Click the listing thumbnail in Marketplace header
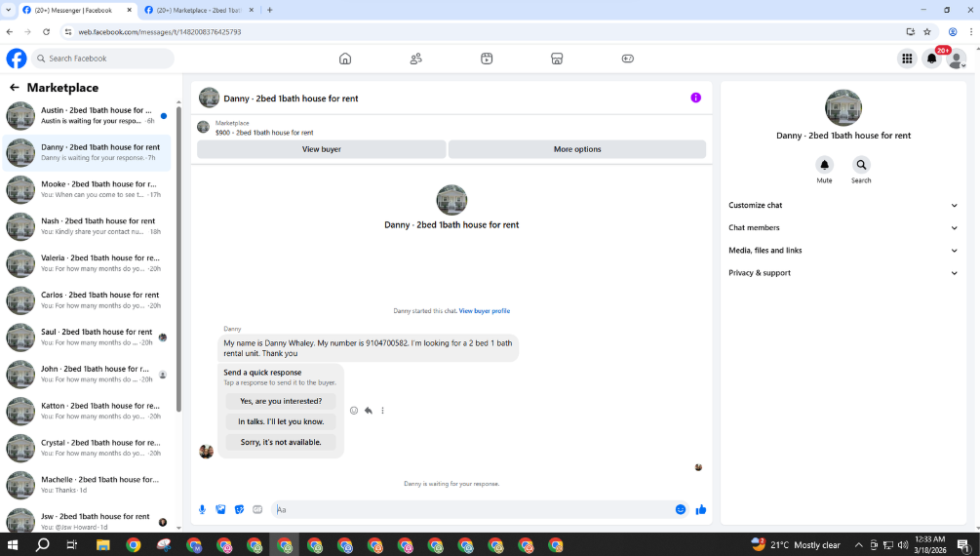The width and height of the screenshot is (980, 556). (x=203, y=127)
